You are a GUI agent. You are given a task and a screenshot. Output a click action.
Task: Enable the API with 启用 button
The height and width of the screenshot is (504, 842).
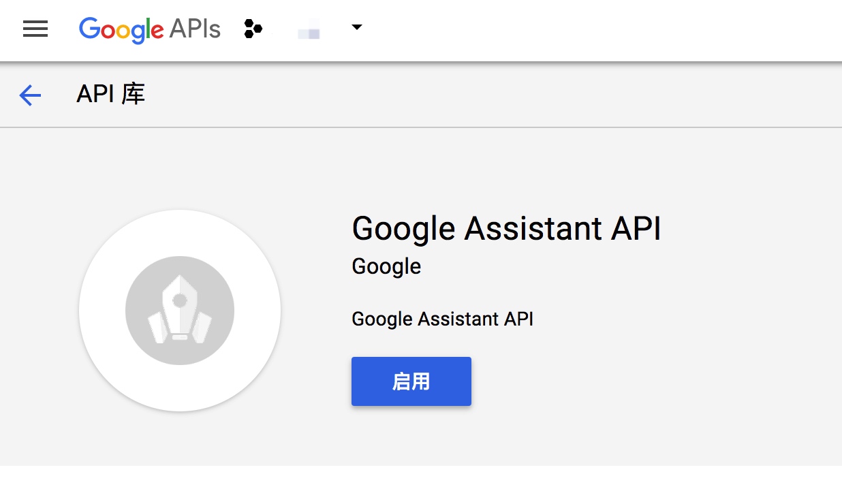coord(411,381)
